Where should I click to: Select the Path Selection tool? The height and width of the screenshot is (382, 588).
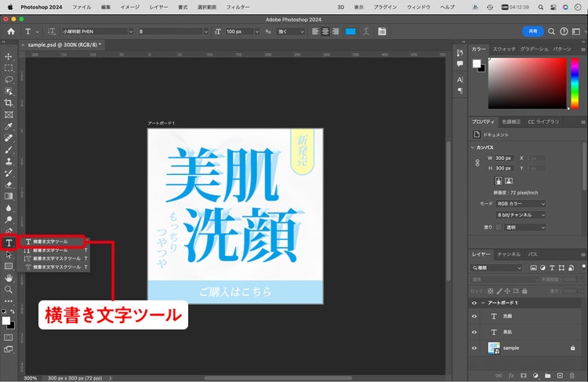tap(9, 255)
